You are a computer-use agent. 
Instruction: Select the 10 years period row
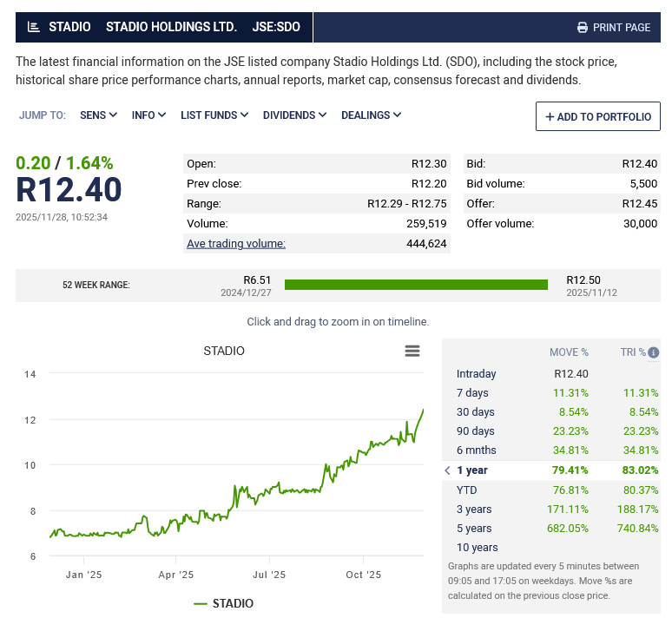551,548
